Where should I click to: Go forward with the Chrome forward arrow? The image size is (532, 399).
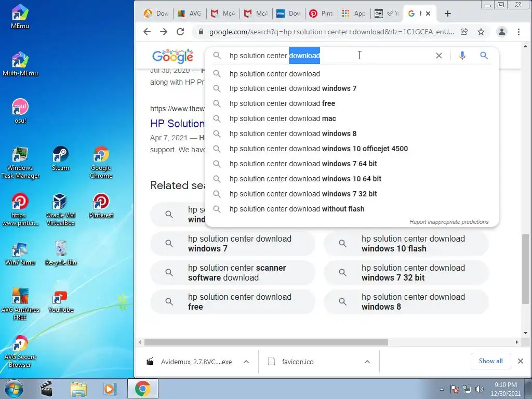[164, 32]
